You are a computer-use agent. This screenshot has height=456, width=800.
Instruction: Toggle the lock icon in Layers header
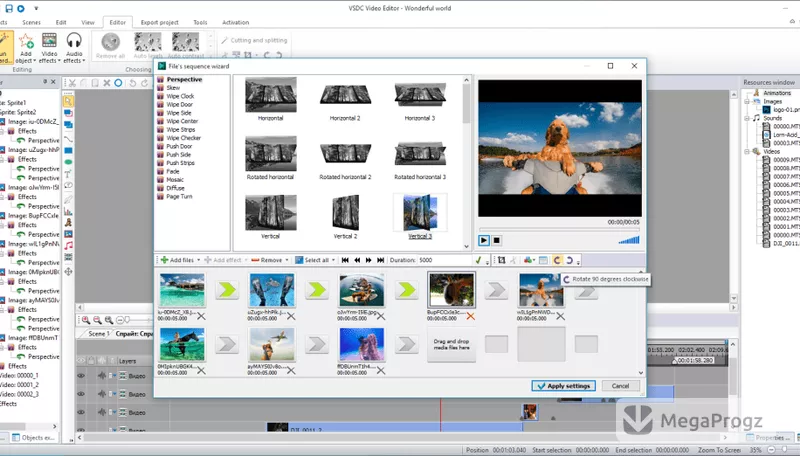pos(91,361)
